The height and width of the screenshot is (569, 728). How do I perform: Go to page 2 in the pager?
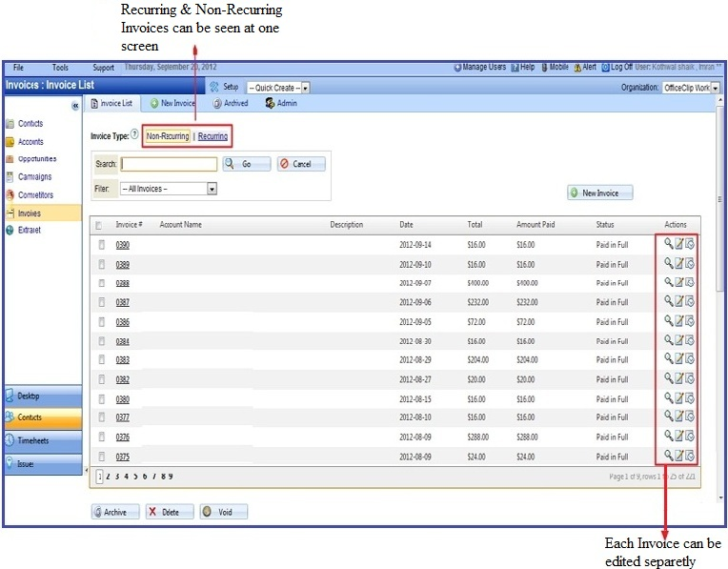(x=108, y=477)
